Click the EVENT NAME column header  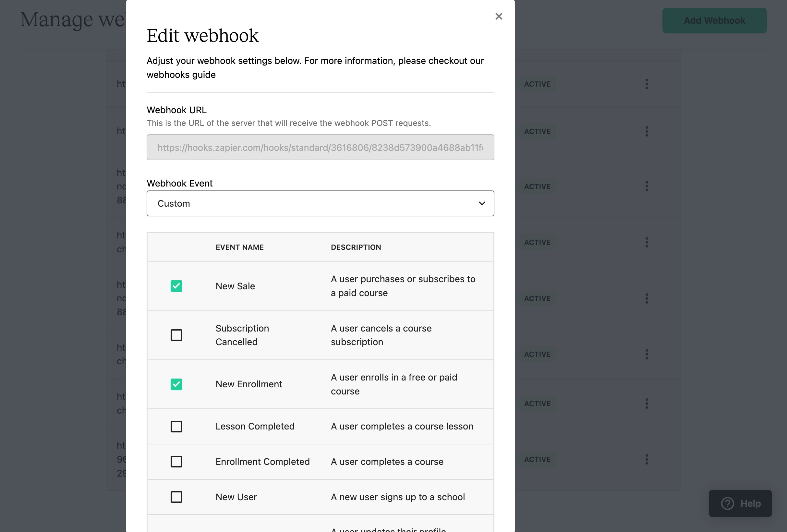pyautogui.click(x=239, y=247)
